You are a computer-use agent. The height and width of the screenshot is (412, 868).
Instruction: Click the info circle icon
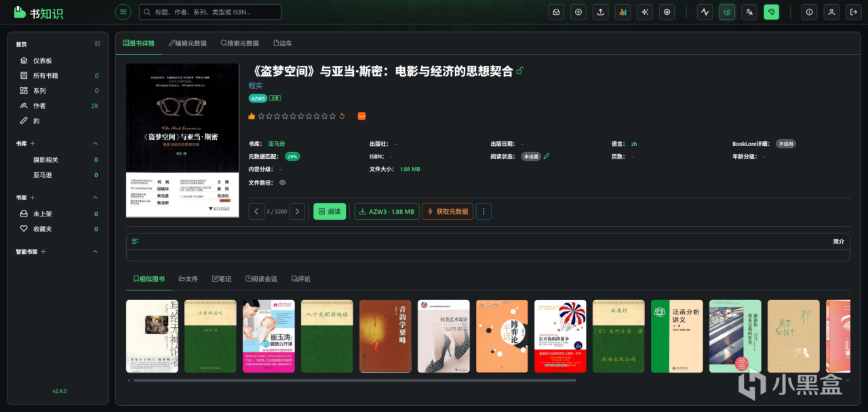809,12
